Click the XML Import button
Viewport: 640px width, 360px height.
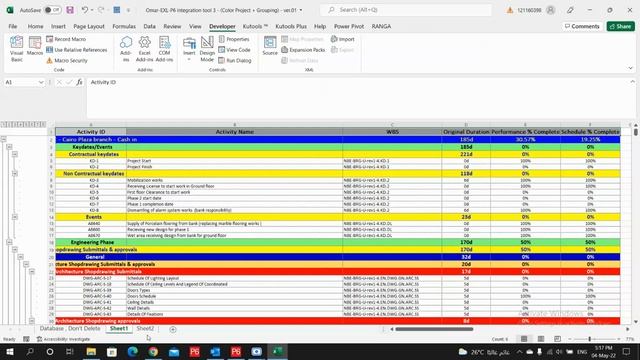pos(343,39)
